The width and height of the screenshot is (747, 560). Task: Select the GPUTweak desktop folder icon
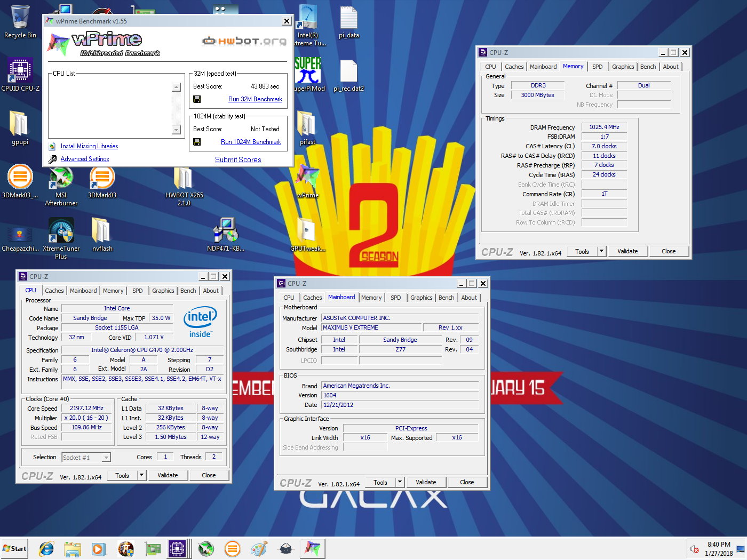pyautogui.click(x=308, y=235)
